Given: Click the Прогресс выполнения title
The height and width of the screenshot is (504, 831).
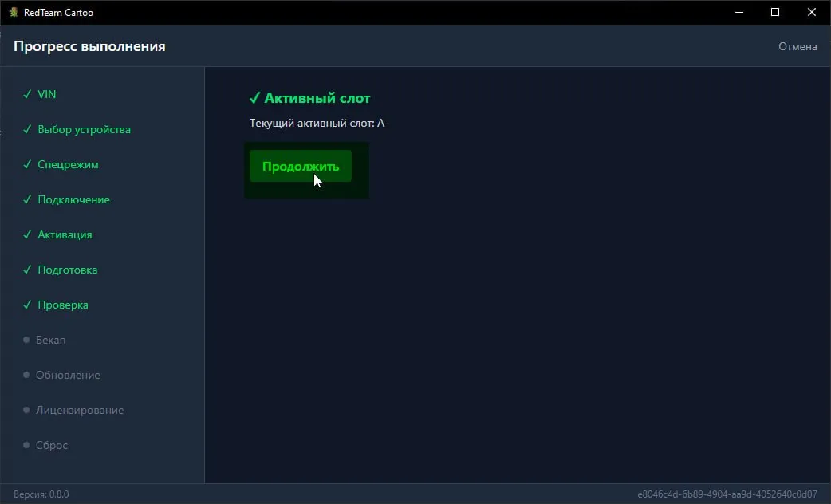Looking at the screenshot, I should point(89,46).
